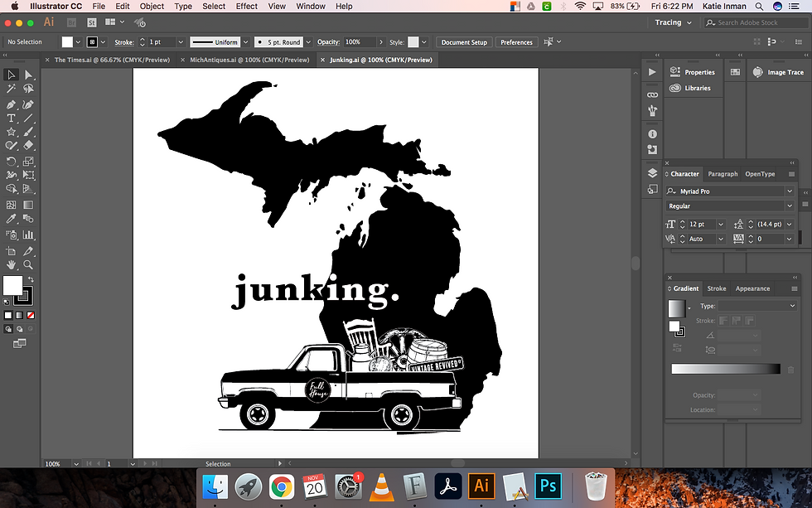Open the Libraries panel
Image resolution: width=812 pixels, height=508 pixels.
click(690, 88)
